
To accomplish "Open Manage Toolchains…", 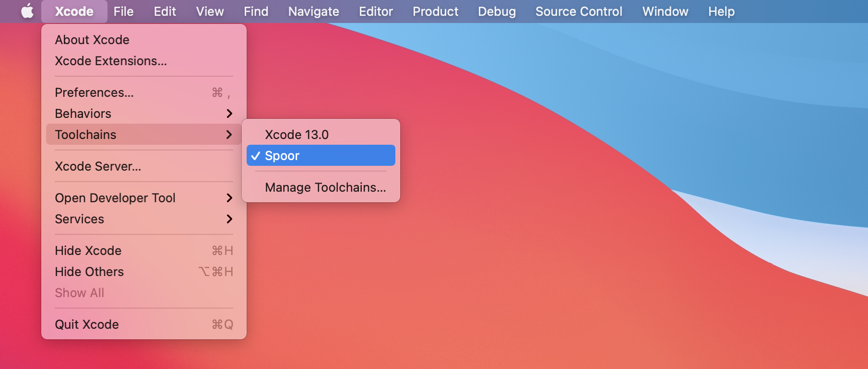I will click(321, 187).
